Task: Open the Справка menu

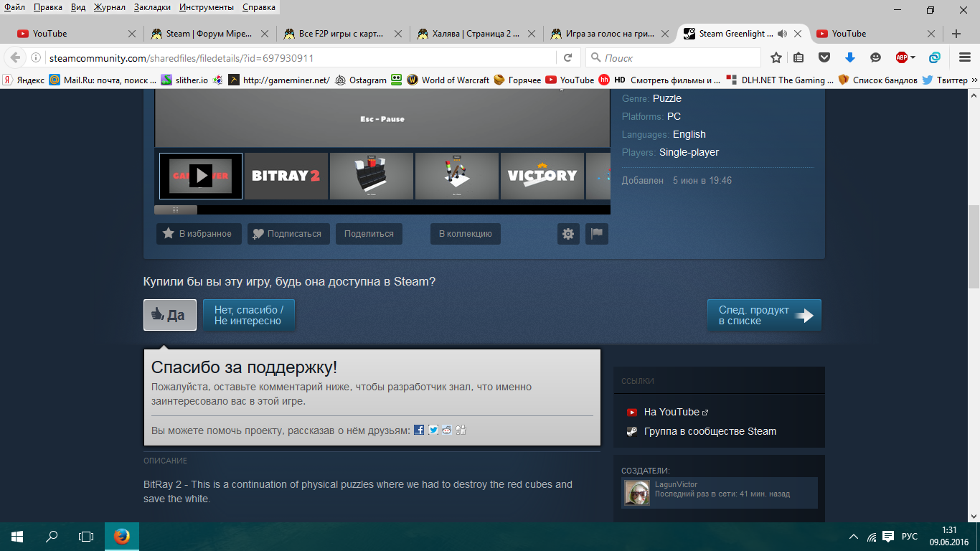Action: [259, 7]
